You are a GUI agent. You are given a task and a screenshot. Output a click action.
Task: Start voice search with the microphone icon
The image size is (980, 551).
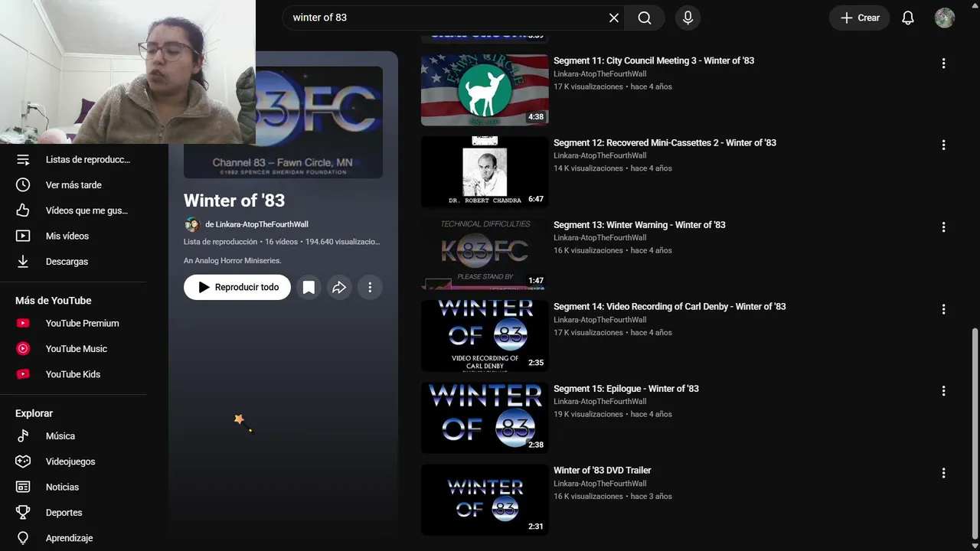click(688, 18)
